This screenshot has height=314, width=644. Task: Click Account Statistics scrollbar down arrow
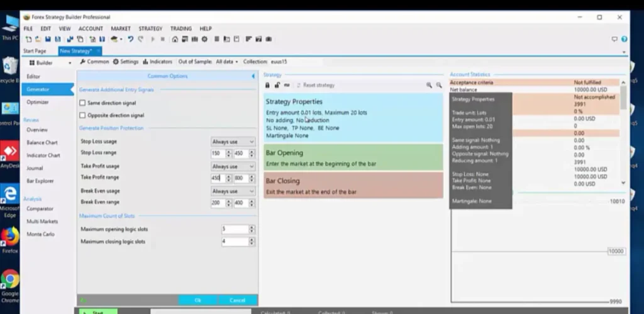pos(623,183)
